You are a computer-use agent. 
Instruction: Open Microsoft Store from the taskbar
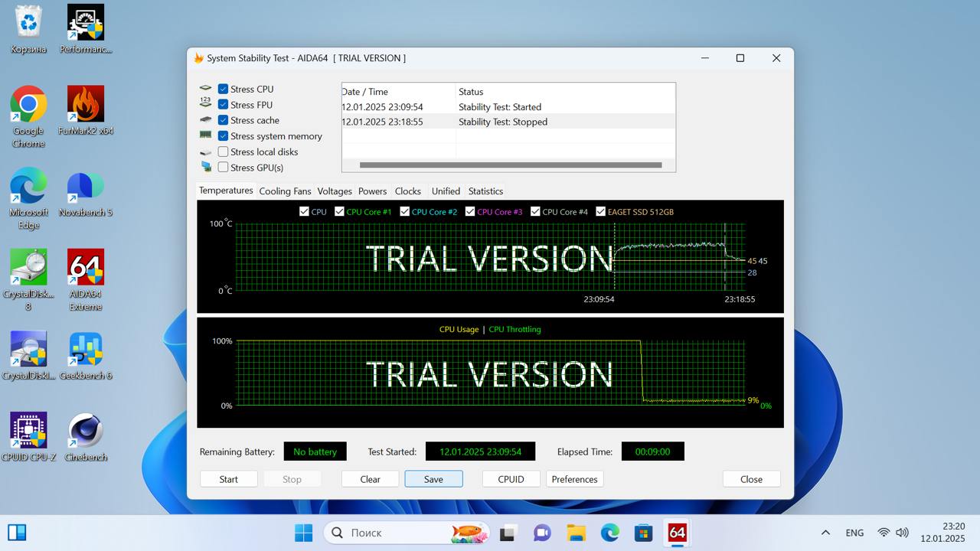coord(643,533)
